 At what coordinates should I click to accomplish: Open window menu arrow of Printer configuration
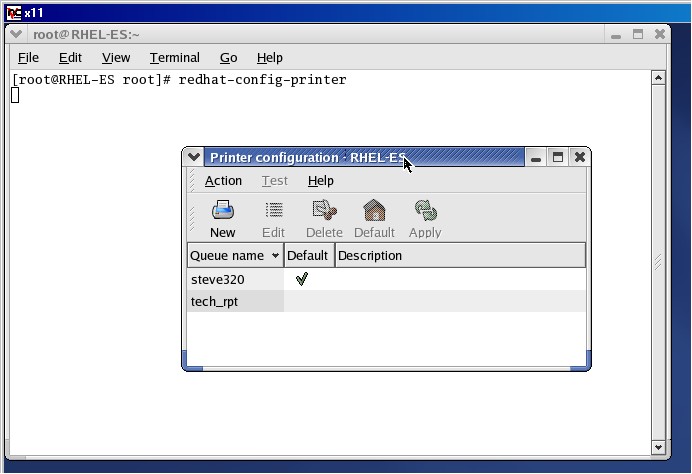click(x=193, y=157)
